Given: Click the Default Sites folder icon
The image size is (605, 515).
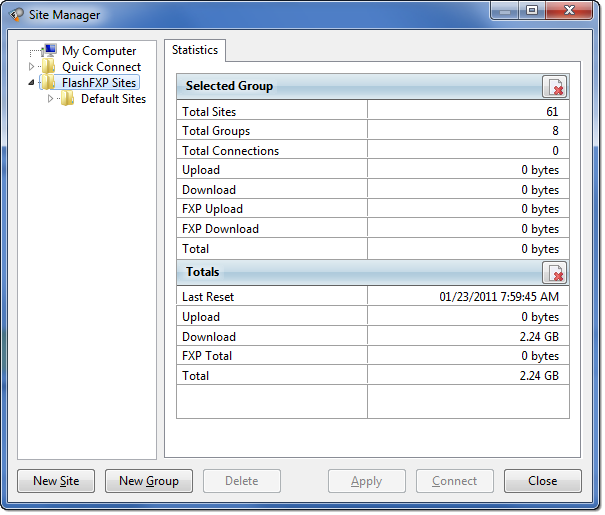Looking at the screenshot, I should (x=68, y=99).
